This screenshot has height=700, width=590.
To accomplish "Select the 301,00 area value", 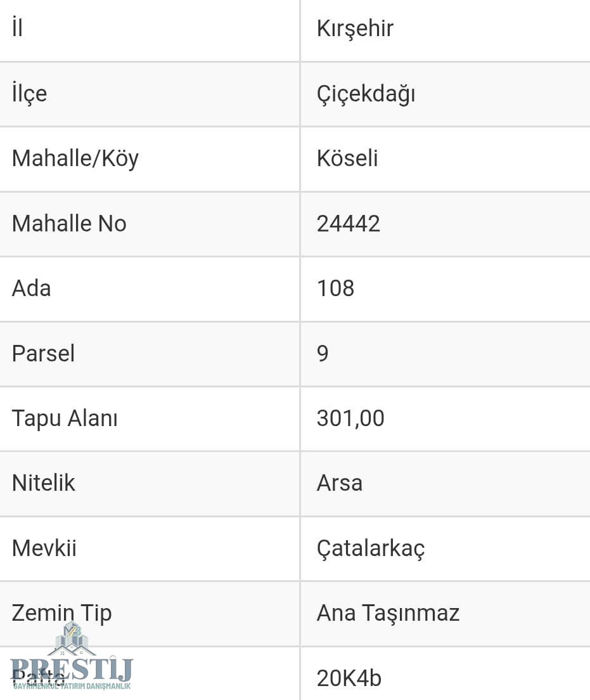I will pos(350,418).
